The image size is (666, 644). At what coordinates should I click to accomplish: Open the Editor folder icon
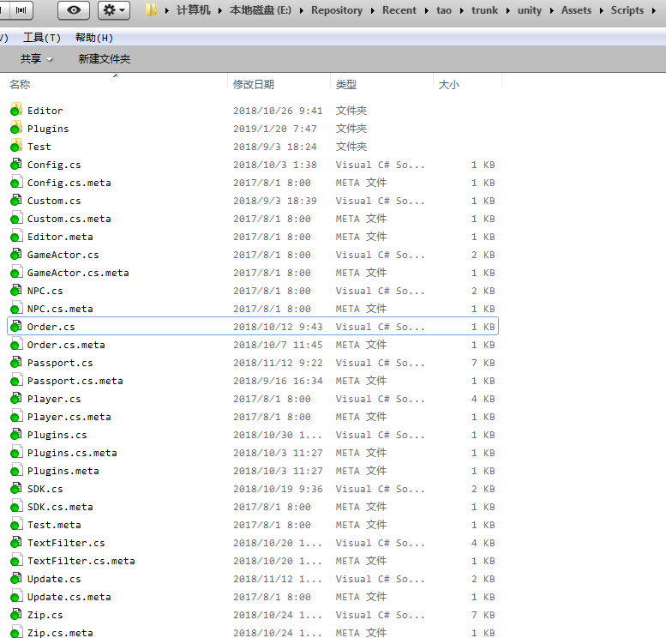click(x=15, y=110)
